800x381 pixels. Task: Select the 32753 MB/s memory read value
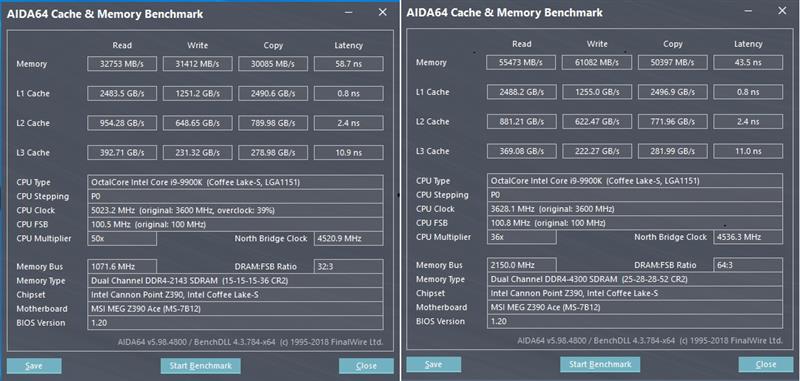point(122,64)
